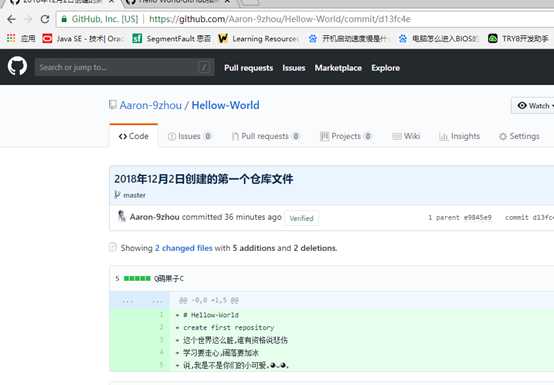Click Aaron-9zhou avatar in commit row
This screenshot has width=554, height=385.
coord(121,216)
